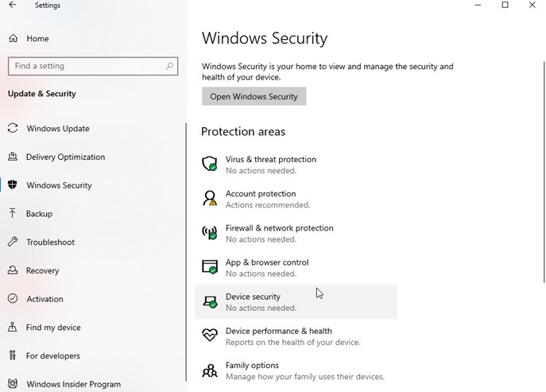This screenshot has height=392, width=546.
Task: Click the Troubleshoot wrench icon
Action: 13,242
